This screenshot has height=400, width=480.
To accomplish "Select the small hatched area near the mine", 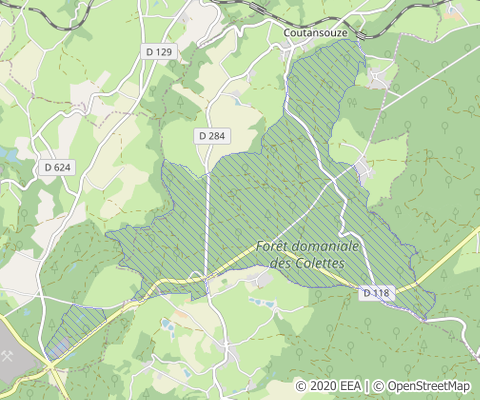I will click(75, 332).
